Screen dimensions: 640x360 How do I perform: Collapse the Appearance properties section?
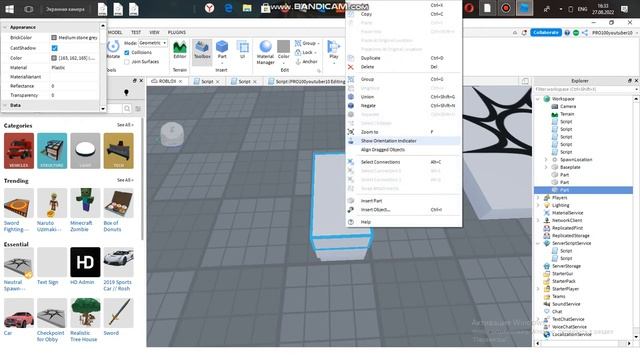tap(5, 27)
